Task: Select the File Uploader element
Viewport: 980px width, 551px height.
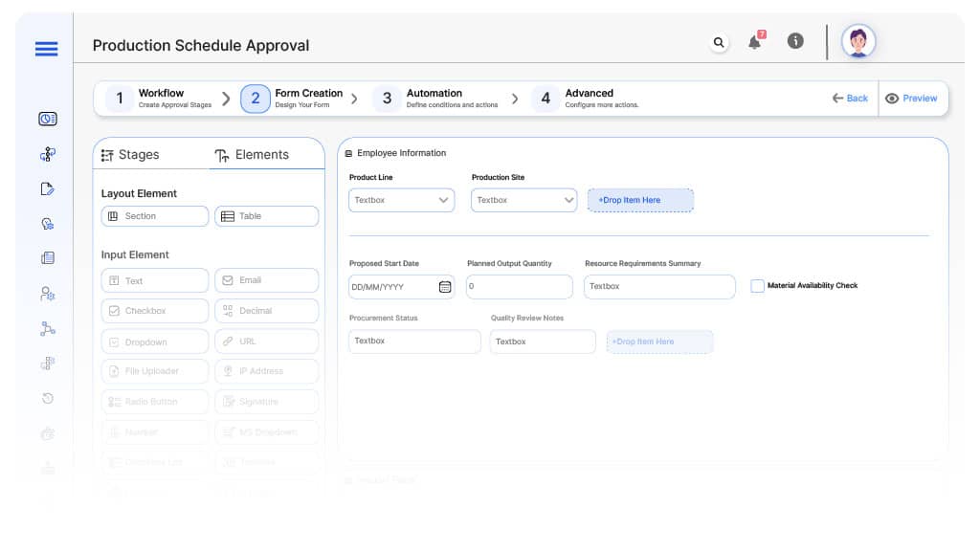Action: coord(154,371)
